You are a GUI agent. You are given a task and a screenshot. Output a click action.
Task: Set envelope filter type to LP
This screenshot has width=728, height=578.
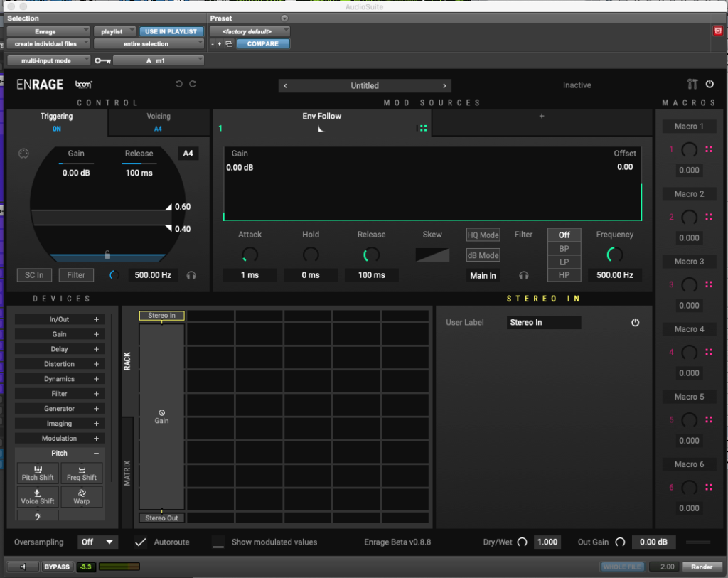click(x=564, y=262)
